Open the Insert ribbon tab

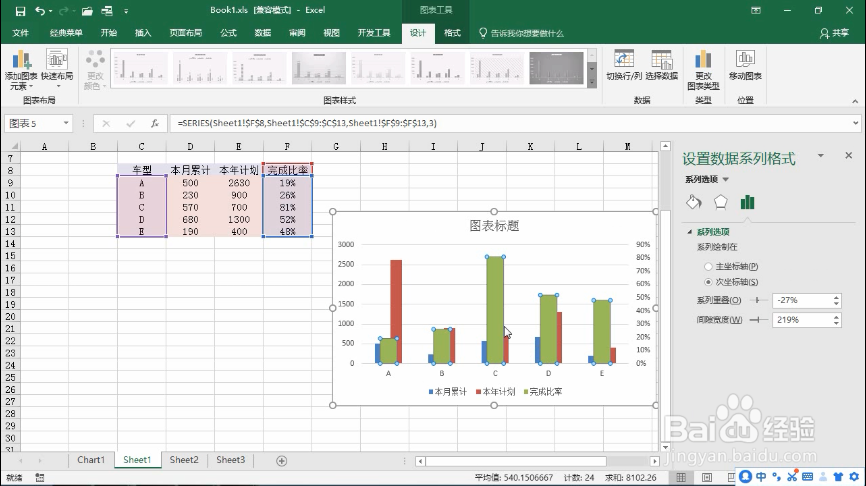coord(143,33)
